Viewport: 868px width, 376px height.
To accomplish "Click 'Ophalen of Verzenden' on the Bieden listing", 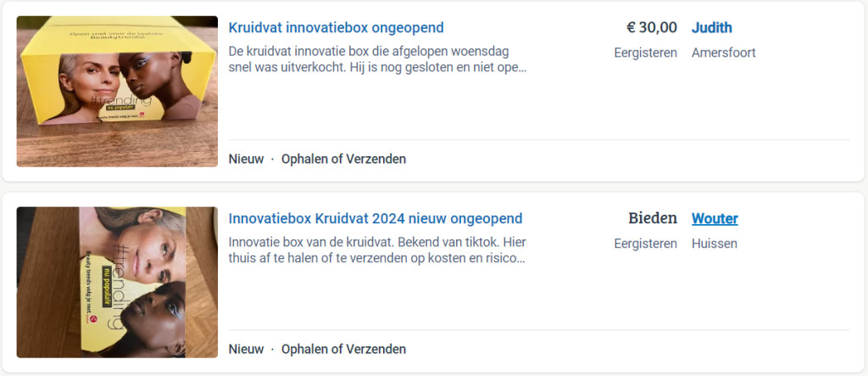I will 343,349.
